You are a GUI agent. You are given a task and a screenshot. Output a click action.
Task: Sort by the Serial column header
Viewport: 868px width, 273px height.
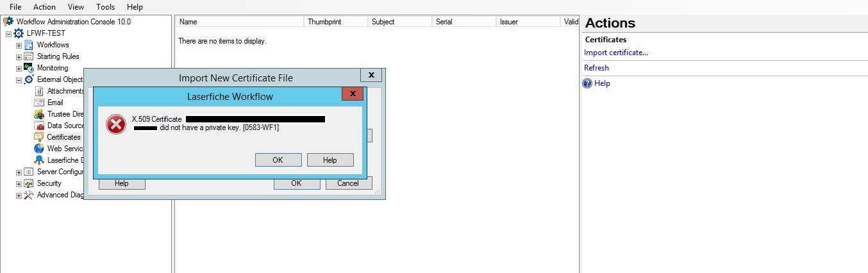click(464, 22)
